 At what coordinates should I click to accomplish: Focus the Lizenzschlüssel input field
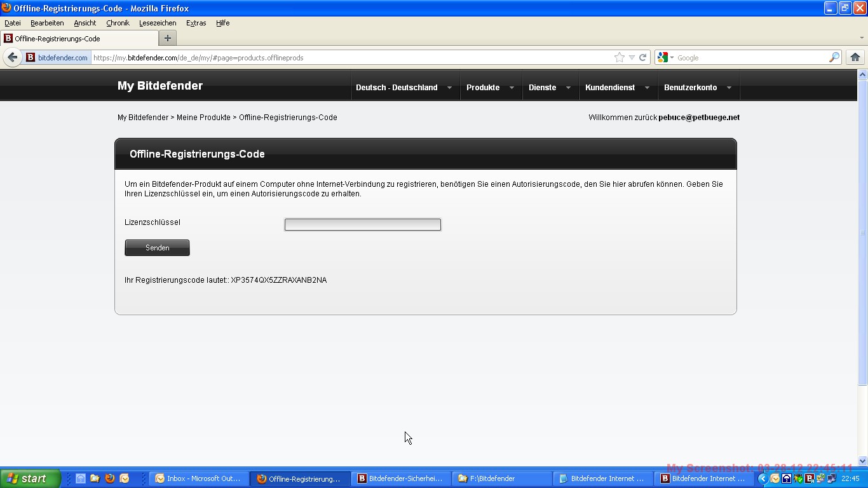(x=362, y=224)
